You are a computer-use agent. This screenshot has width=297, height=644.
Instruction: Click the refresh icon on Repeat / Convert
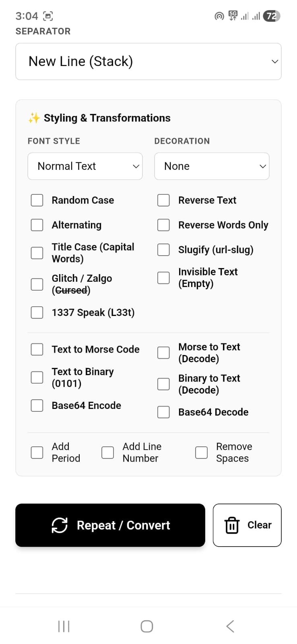60,525
